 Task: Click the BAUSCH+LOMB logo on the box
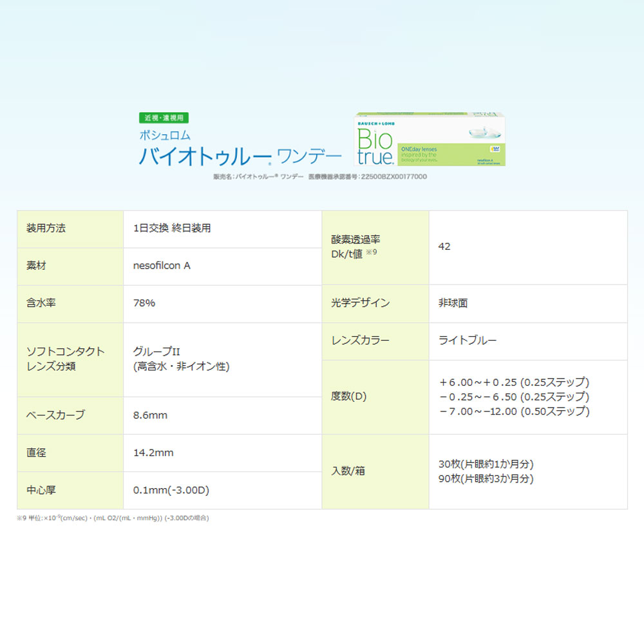pyautogui.click(x=375, y=122)
